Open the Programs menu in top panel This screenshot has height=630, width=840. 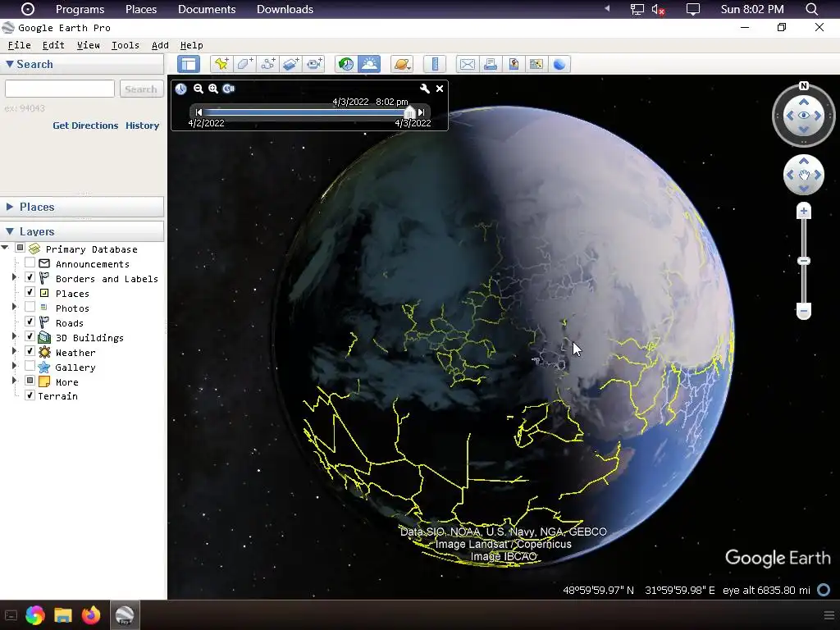pos(80,9)
